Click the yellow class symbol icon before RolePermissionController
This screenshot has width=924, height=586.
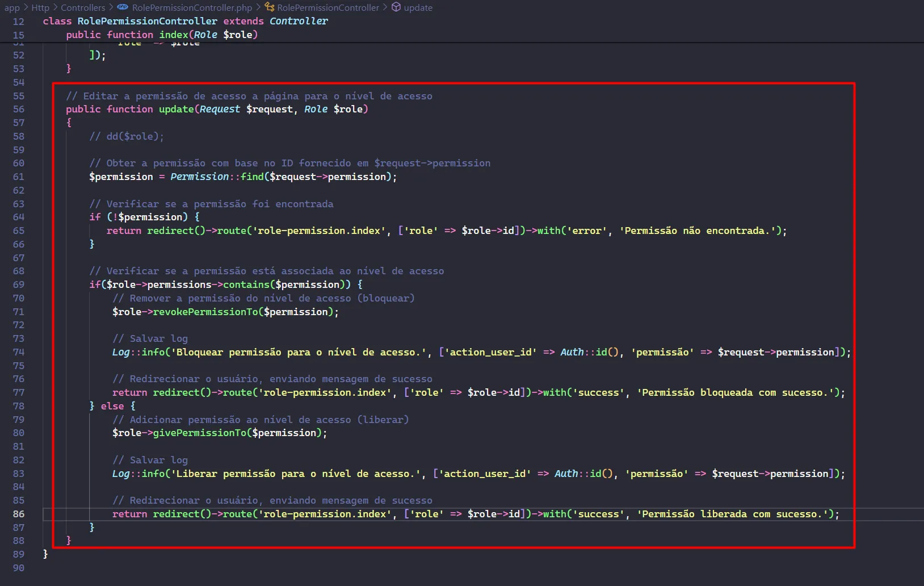pyautogui.click(x=271, y=7)
